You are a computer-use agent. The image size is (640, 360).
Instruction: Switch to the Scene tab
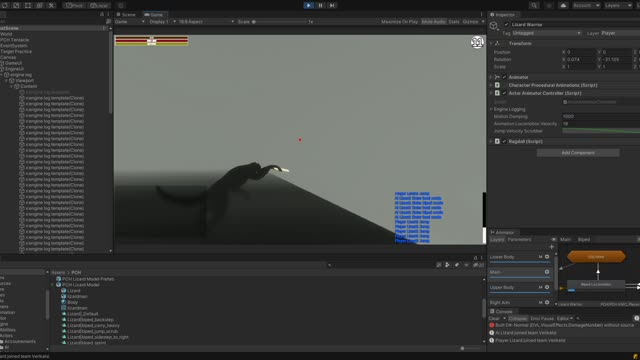pyautogui.click(x=126, y=15)
